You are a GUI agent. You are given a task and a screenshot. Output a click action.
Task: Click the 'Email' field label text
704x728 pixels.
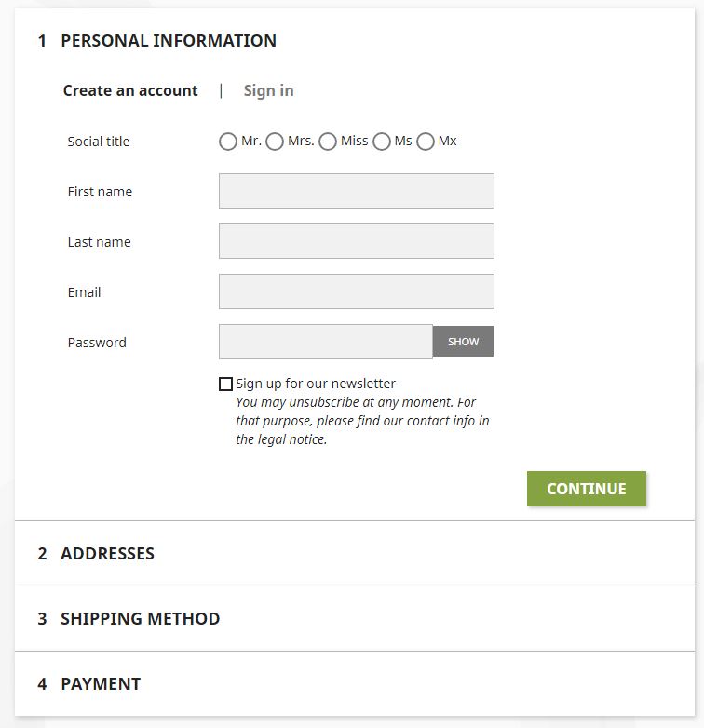(84, 292)
